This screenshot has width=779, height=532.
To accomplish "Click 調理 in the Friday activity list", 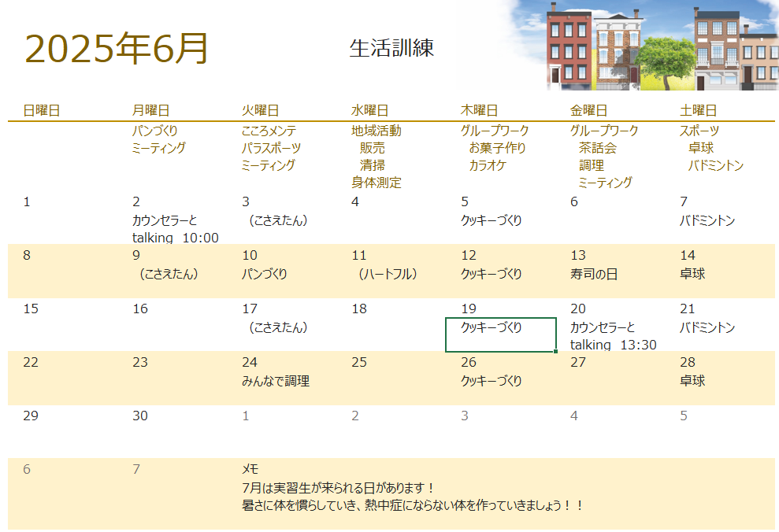I will tap(592, 165).
